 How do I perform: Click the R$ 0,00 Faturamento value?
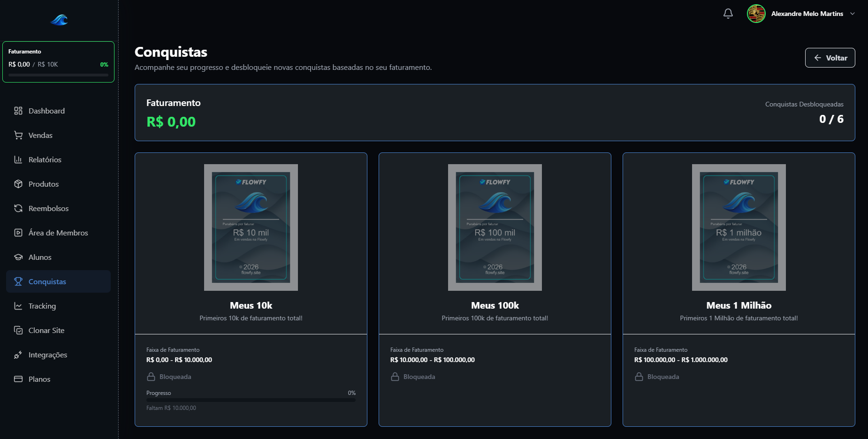point(171,122)
